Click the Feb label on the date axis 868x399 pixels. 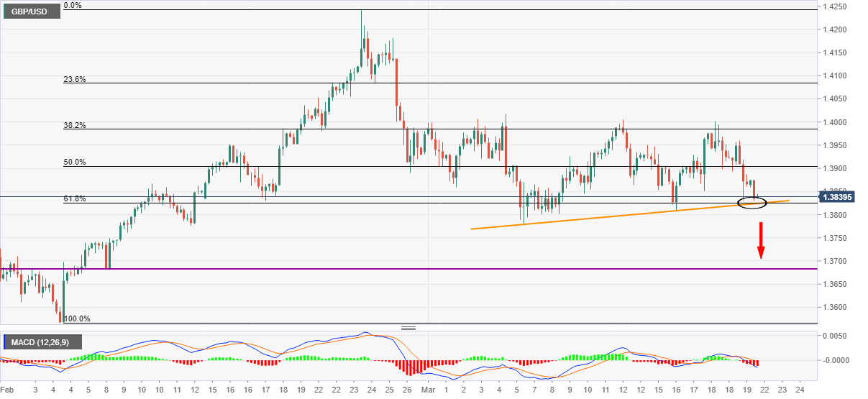pyautogui.click(x=6, y=389)
